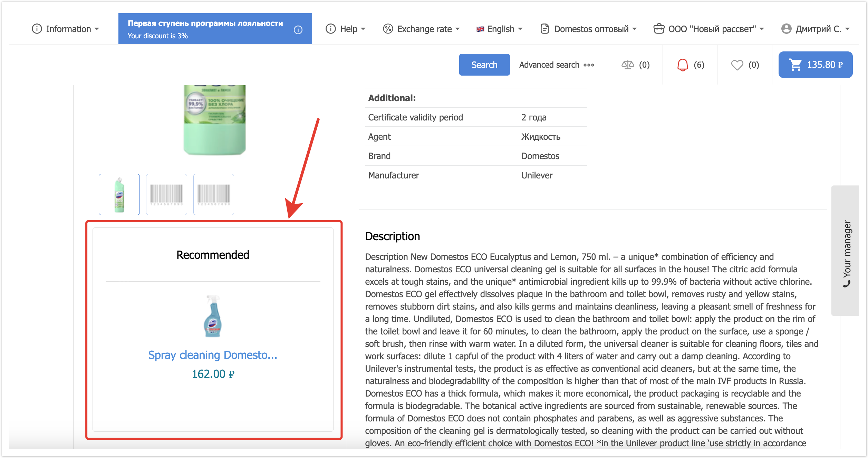Image resolution: width=868 pixels, height=458 pixels.
Task: Select the second barcode thumbnail
Action: tap(214, 194)
